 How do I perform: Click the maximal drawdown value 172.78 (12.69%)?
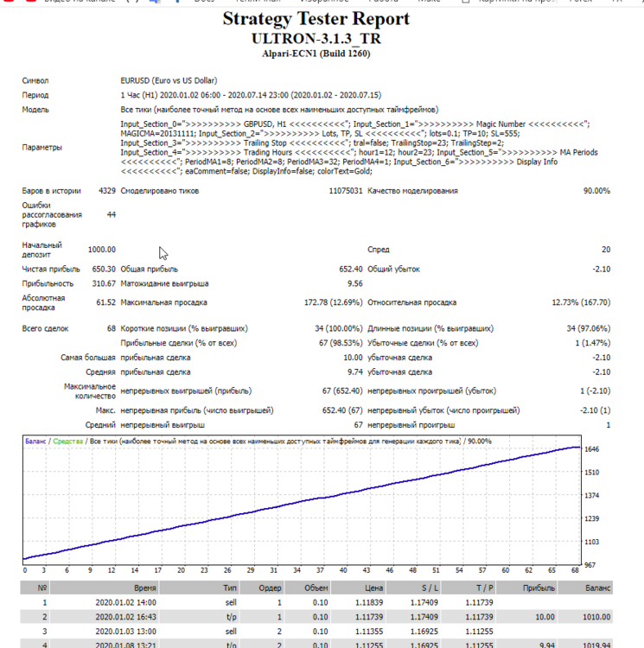[333, 302]
